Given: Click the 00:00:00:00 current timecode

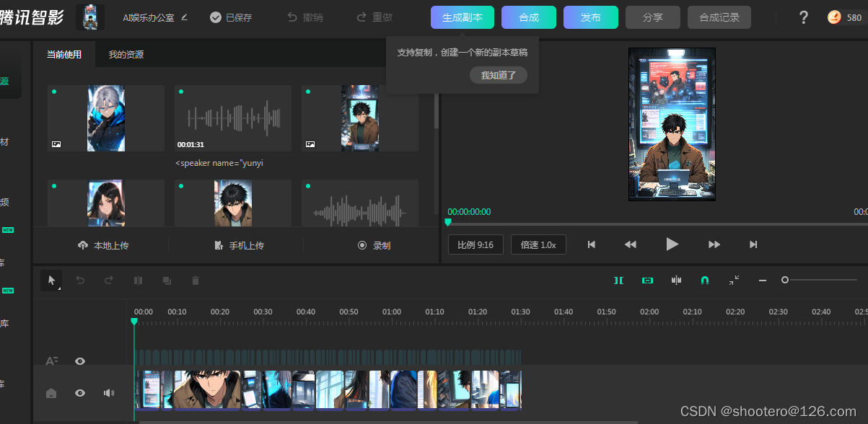Looking at the screenshot, I should (469, 212).
